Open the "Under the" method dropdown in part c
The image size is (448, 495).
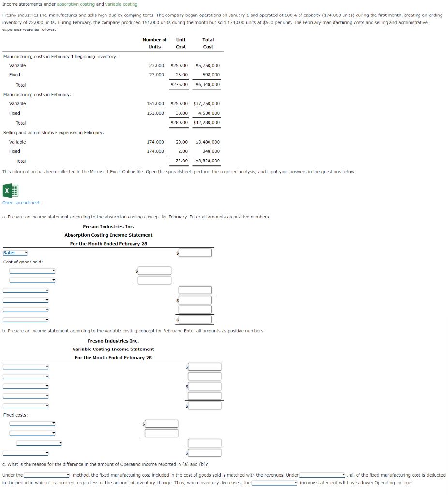pyautogui.click(x=46, y=475)
